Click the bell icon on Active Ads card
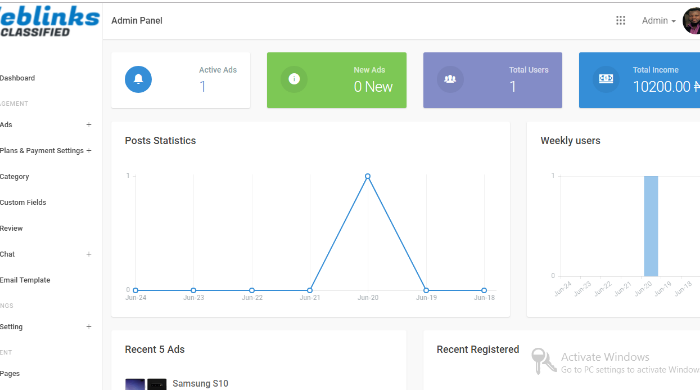 (138, 79)
